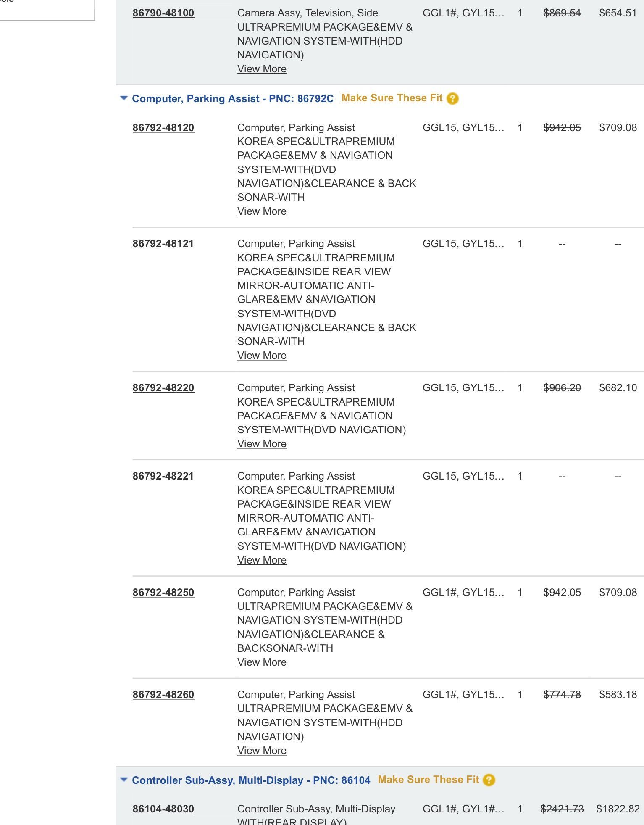Screen dimensions: 644x825
Task: Open part number 86792-48120 link
Action: 163,128
